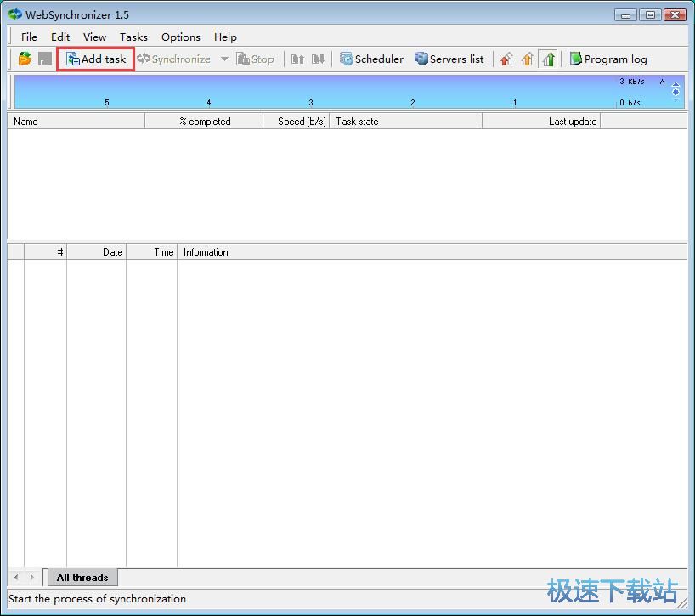Open the Scheduler
Viewport: 695px width, 616px height.
pos(371,59)
